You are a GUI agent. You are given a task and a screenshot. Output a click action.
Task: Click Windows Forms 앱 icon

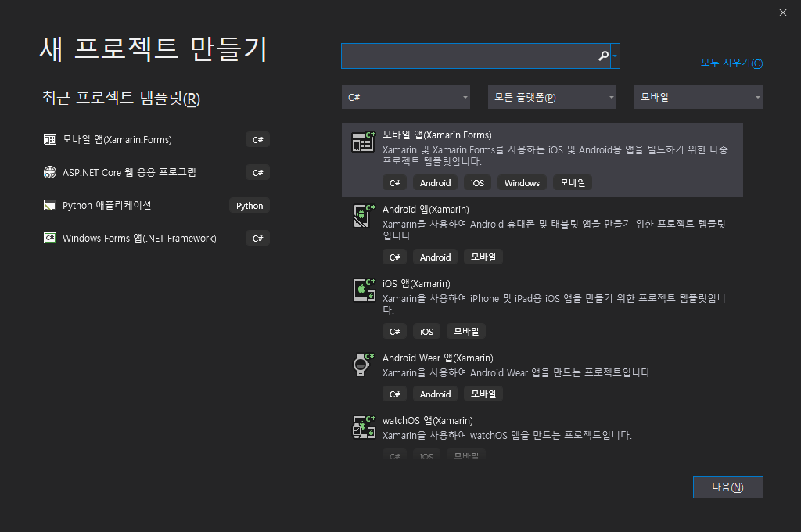[49, 238]
